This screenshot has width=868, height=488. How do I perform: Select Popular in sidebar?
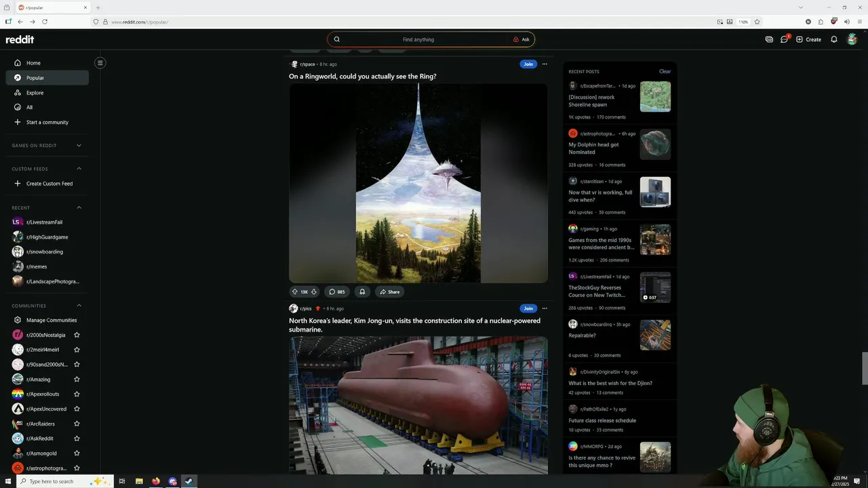coord(47,78)
